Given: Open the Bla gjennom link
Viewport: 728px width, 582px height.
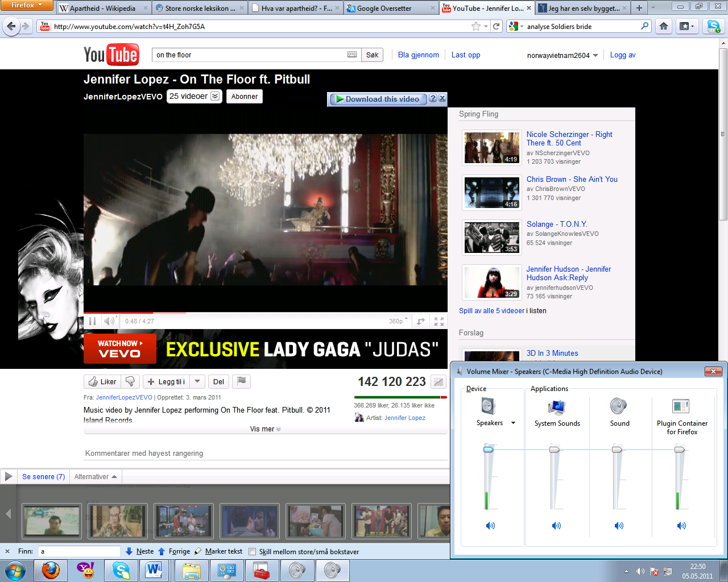Looking at the screenshot, I should (x=419, y=55).
